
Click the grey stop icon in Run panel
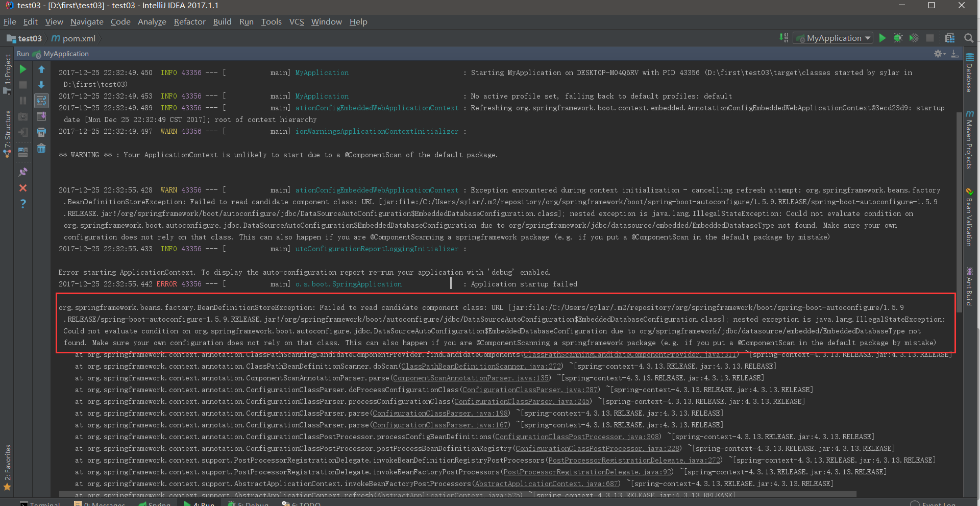pyautogui.click(x=23, y=85)
